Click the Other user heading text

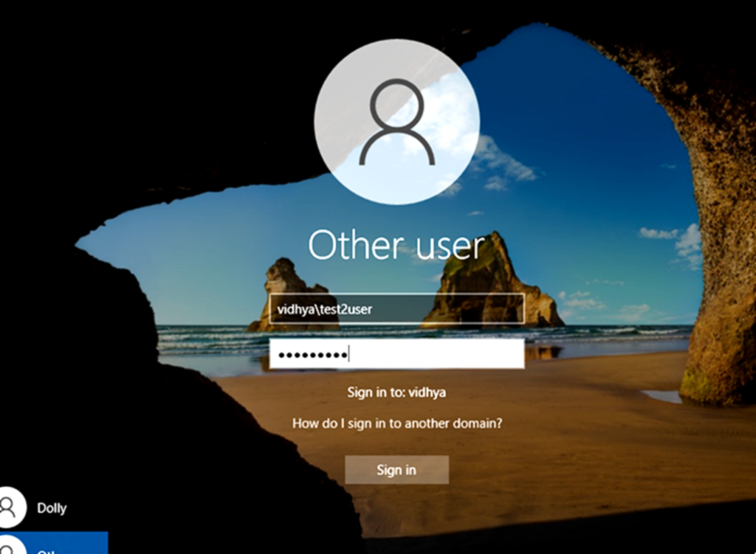point(396,245)
